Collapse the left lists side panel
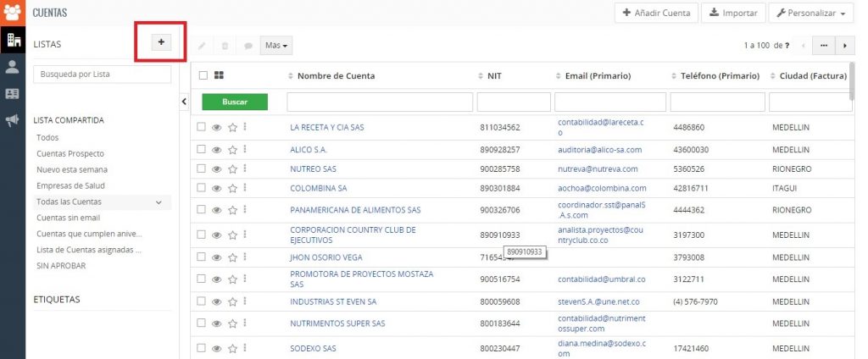Image resolution: width=868 pixels, height=359 pixels. 185,102
